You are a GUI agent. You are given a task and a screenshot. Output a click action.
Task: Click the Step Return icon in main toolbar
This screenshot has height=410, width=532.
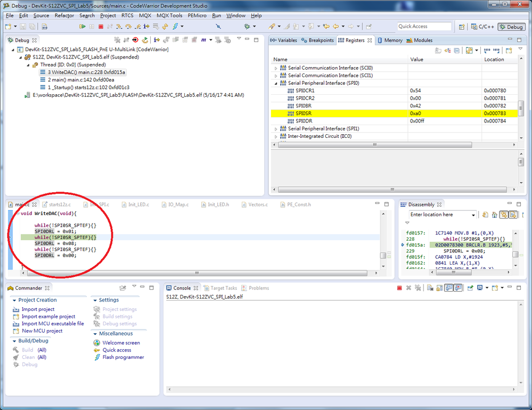point(137,27)
